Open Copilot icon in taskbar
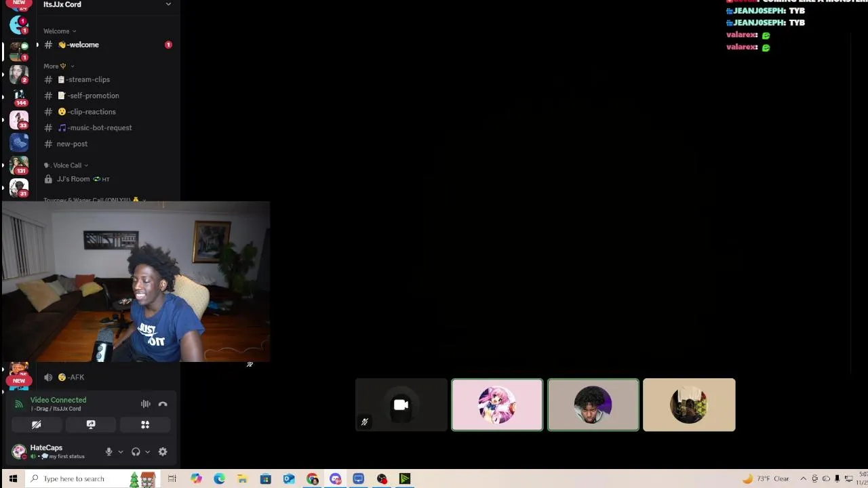Screen dimensions: 868x488 [196, 479]
